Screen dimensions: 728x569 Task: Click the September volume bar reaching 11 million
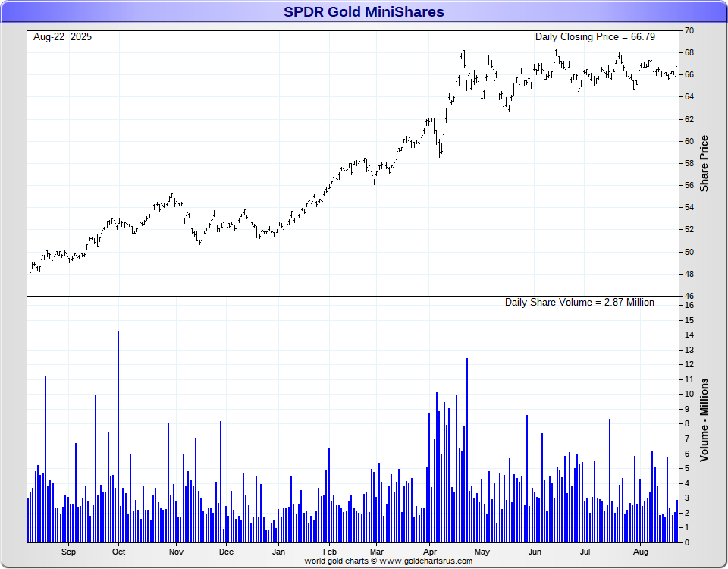point(45,459)
